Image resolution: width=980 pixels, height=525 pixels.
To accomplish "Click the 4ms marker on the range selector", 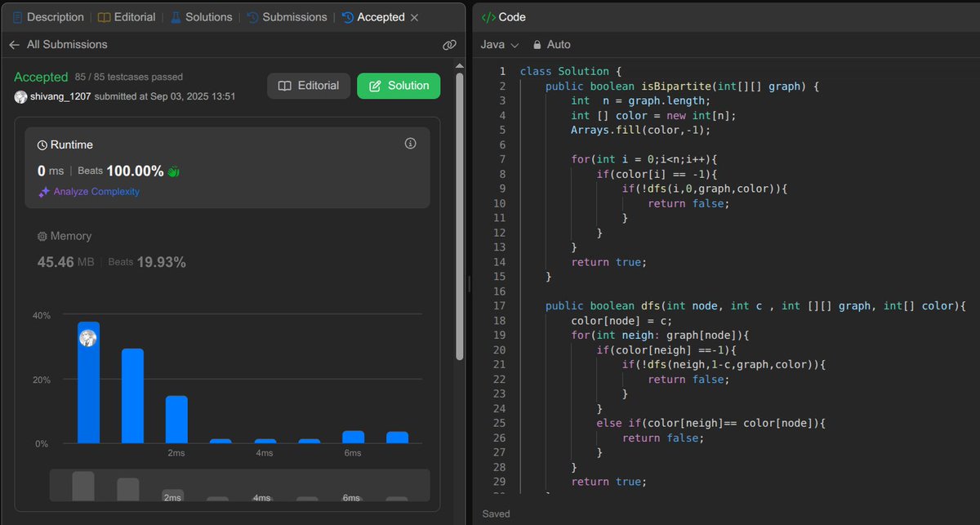I will (261, 497).
